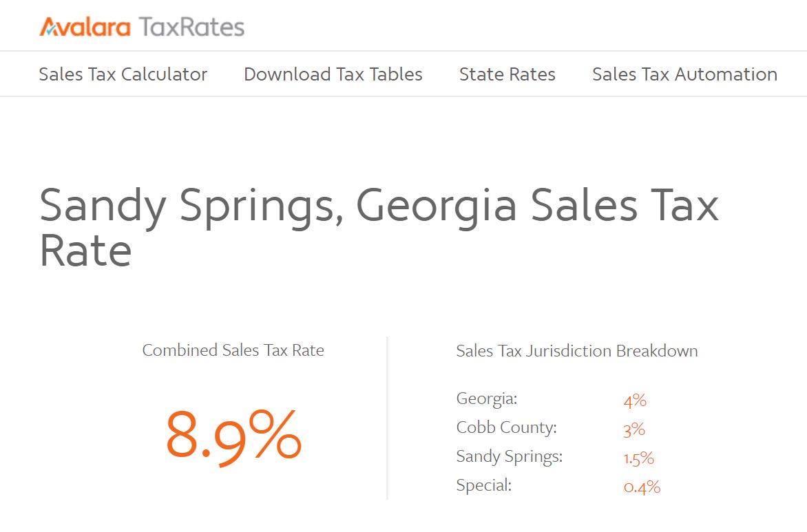Go to State Rates

(507, 74)
